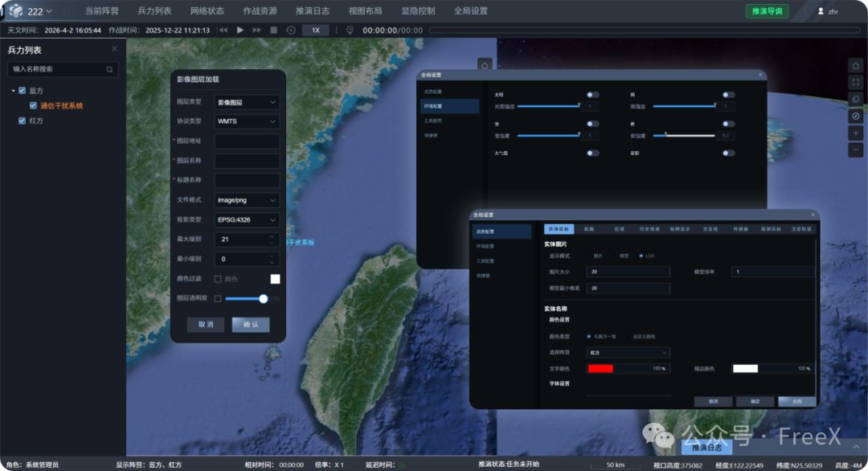This screenshot has width=868, height=471.
Task: Toggle fullscreen with the map fullscreen icon
Action: pos(855,83)
